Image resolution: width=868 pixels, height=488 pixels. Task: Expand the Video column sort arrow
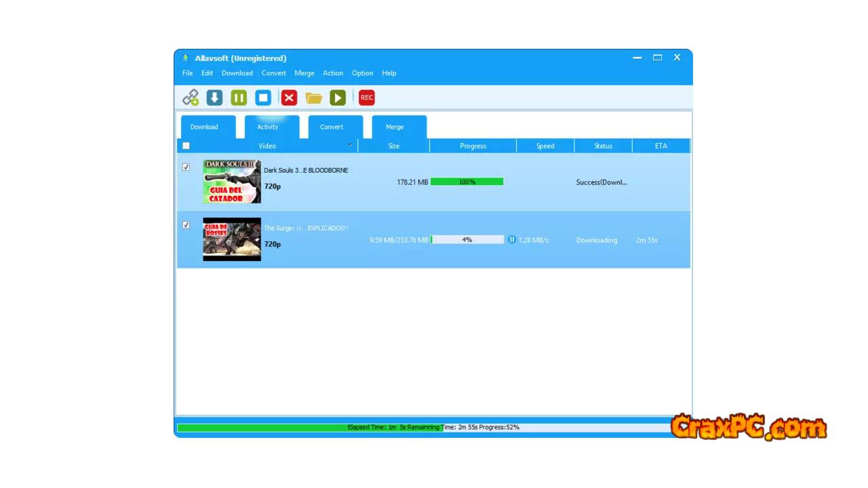tap(350, 145)
